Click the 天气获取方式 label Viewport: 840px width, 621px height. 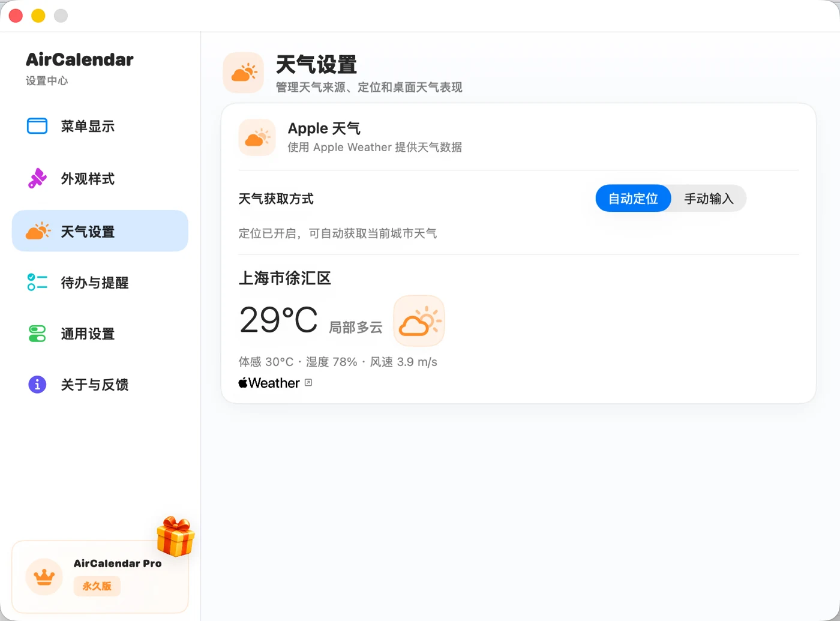click(276, 199)
